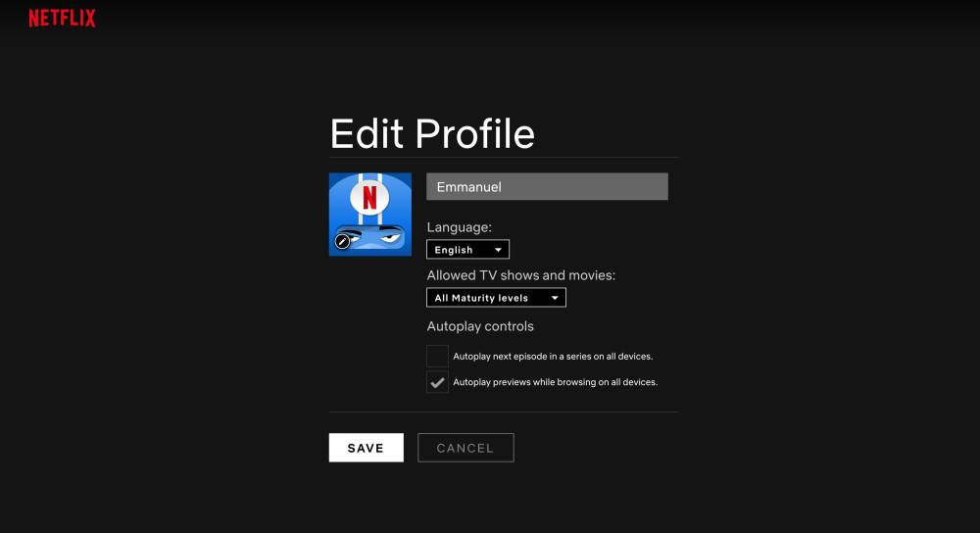Click the 'Allowed TV shows and movies' label

520,275
